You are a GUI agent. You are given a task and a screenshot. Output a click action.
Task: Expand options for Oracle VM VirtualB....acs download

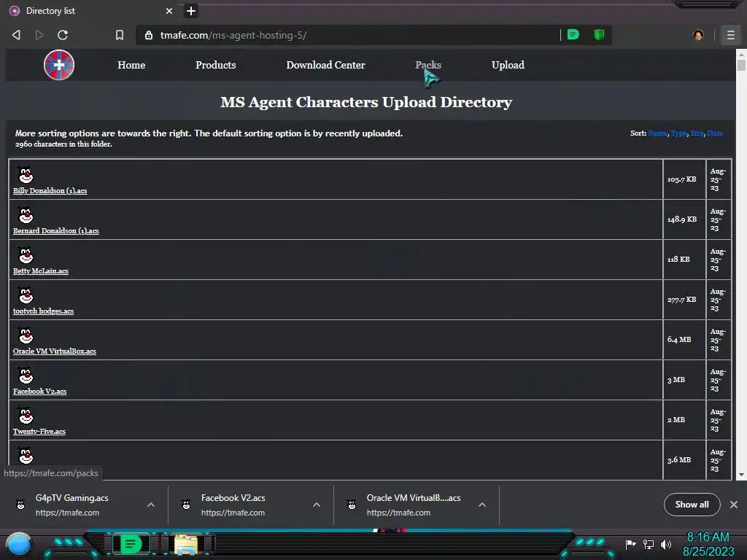click(482, 505)
